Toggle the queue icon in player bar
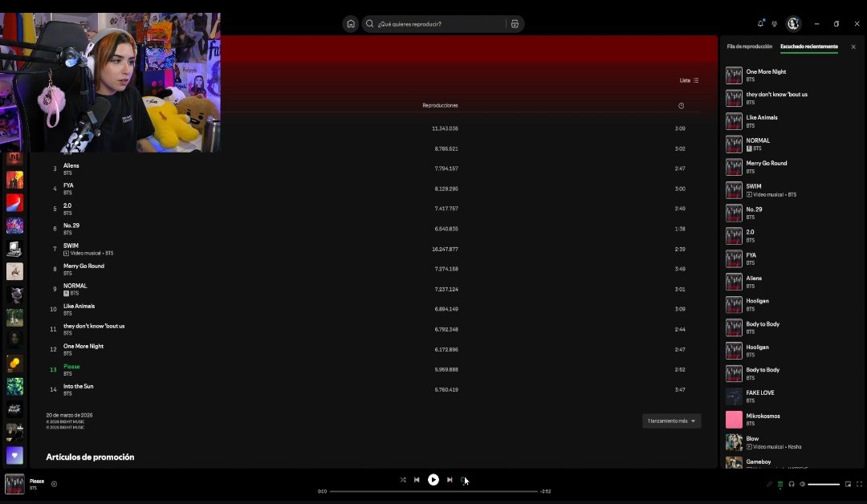Viewport: 867px width, 504px height. pyautogui.click(x=780, y=484)
